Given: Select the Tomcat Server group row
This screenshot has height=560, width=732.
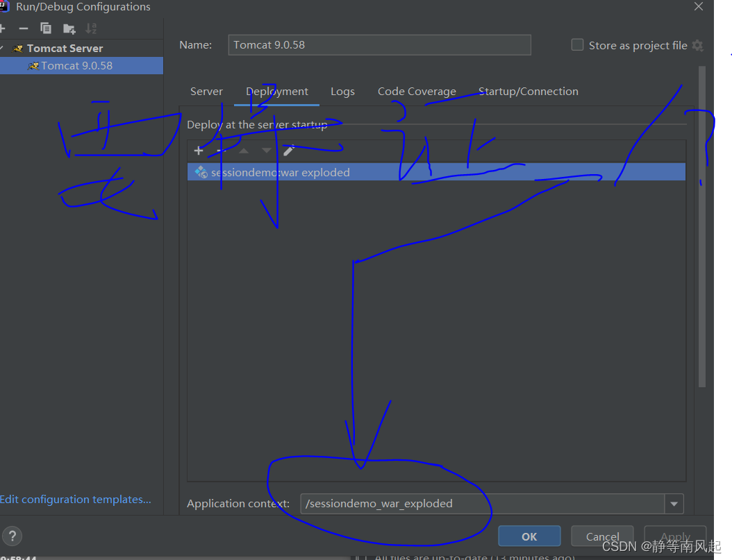Looking at the screenshot, I should (x=81, y=49).
